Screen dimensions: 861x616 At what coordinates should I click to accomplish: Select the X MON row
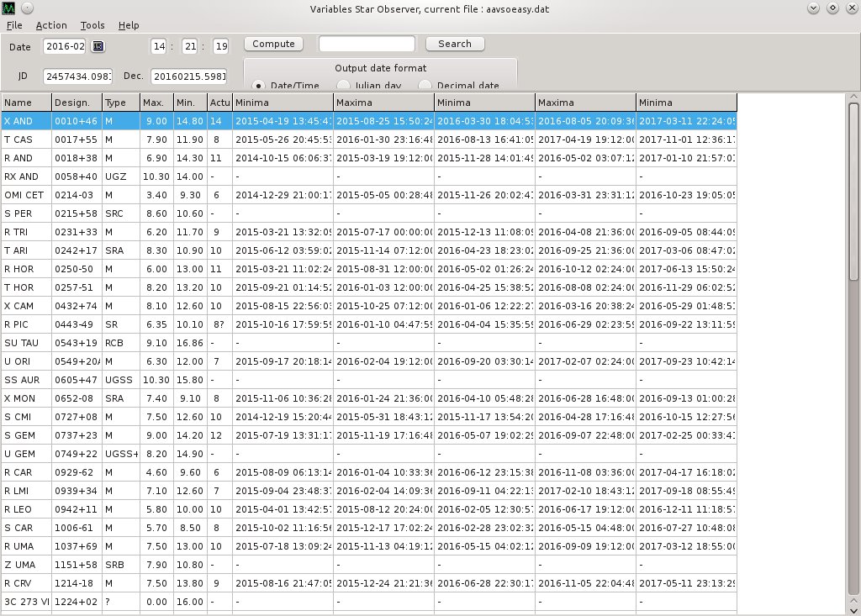point(369,398)
